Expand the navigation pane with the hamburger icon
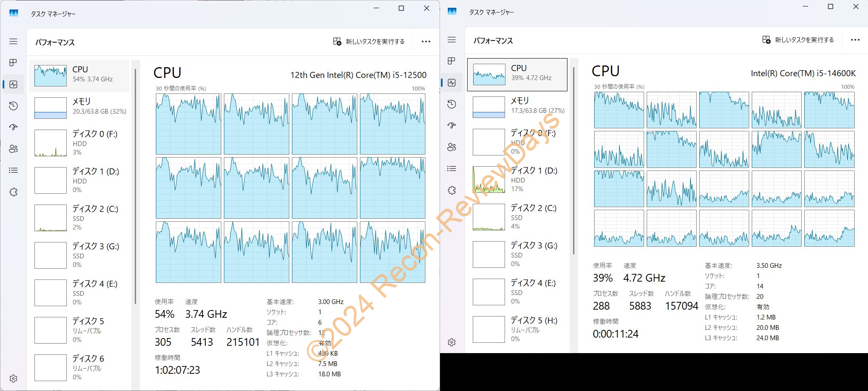Screen dimensions: 868x391 tap(13, 41)
